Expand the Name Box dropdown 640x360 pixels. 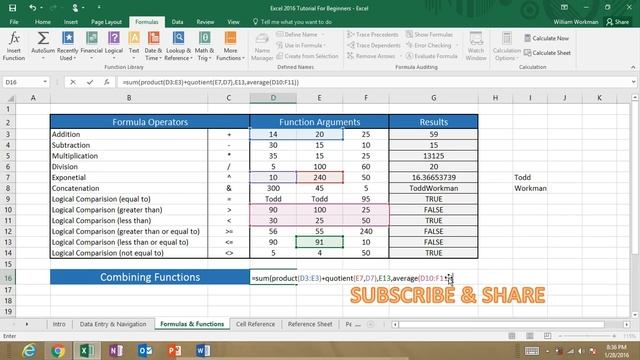pos(45,82)
